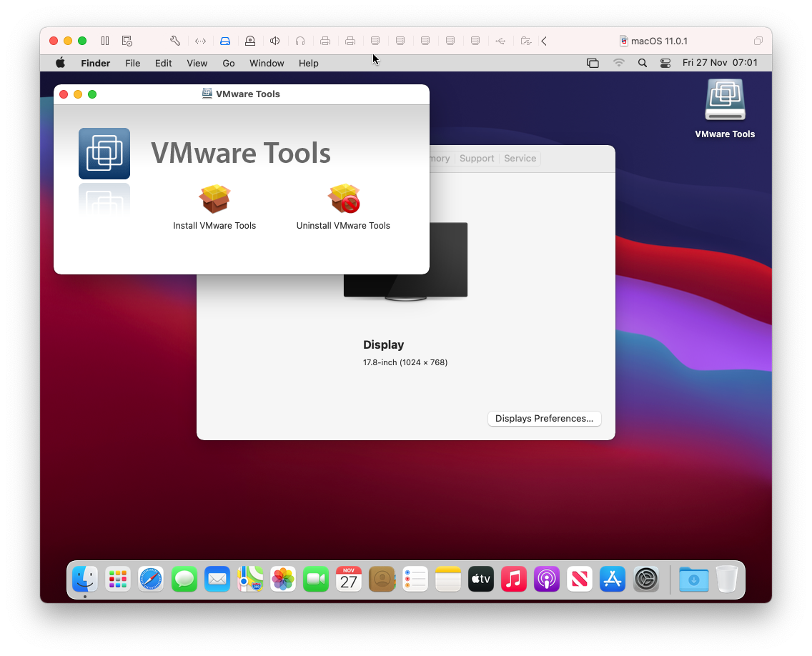Toggle the sound card device in the toolbar
This screenshot has width=812, height=656.
[274, 41]
